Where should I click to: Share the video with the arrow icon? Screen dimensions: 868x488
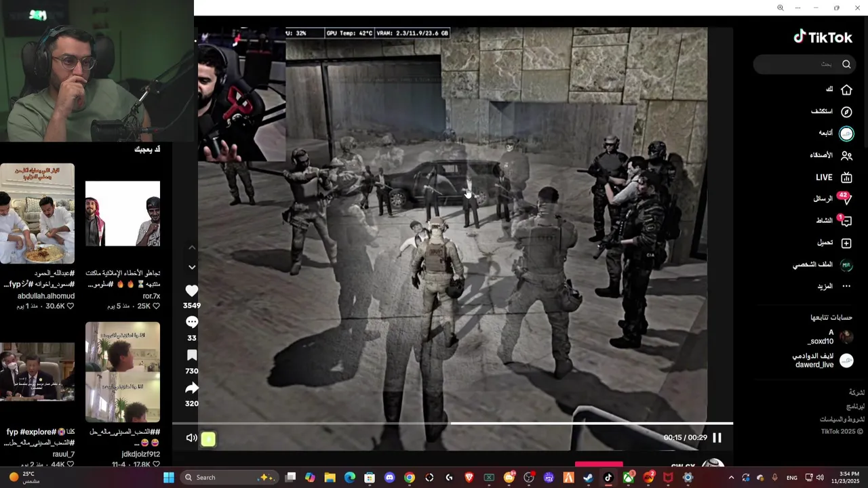[192, 388]
